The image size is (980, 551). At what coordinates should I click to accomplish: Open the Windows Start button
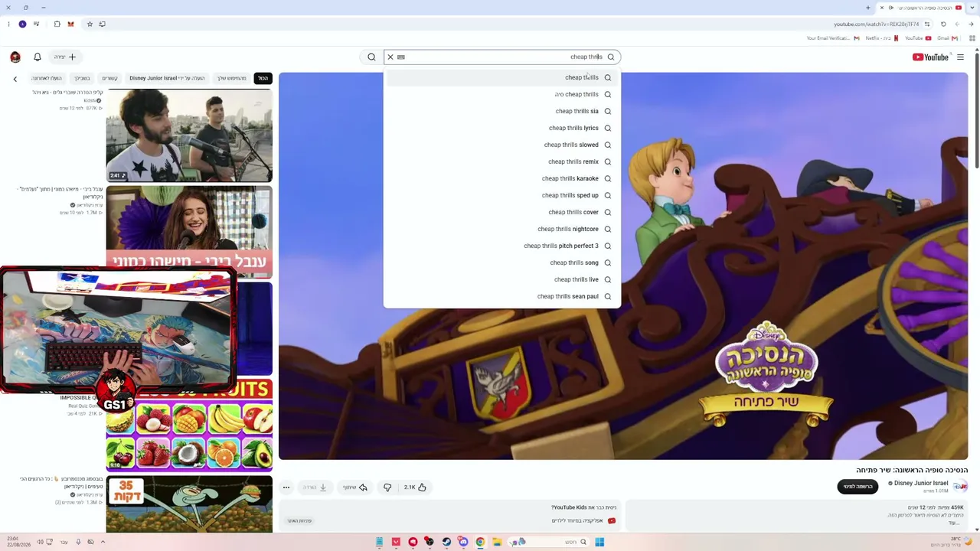point(599,542)
